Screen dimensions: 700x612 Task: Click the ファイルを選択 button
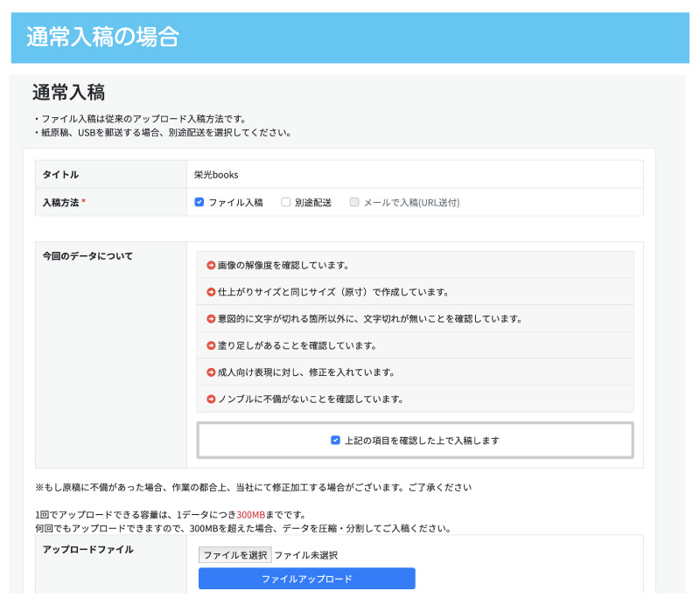coord(234,555)
